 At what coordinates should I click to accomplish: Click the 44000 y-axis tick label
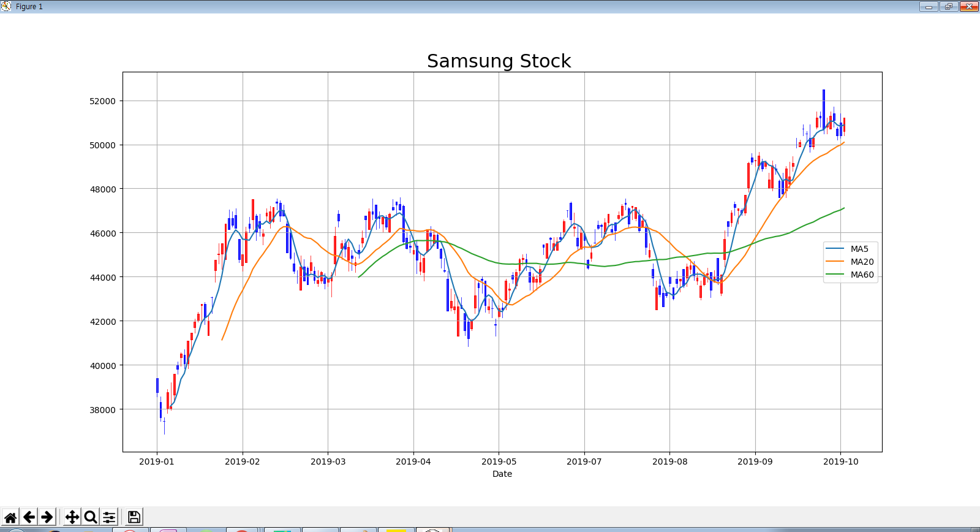tap(102, 278)
